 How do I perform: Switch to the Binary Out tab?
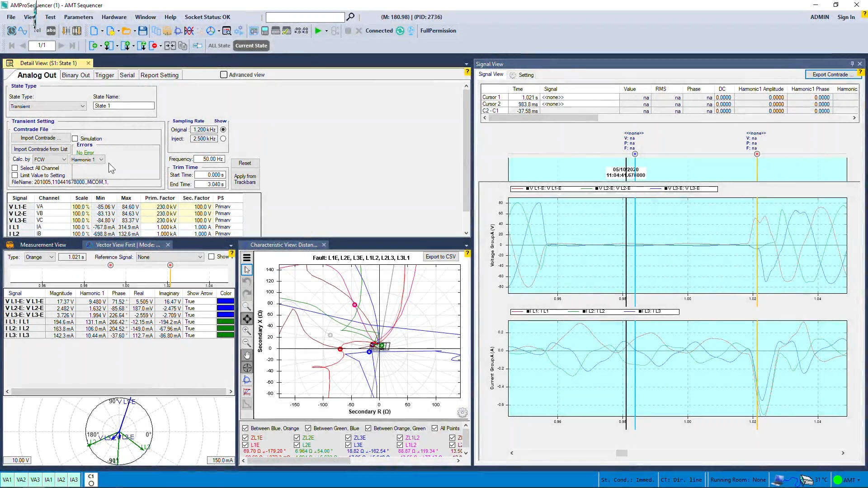75,75
